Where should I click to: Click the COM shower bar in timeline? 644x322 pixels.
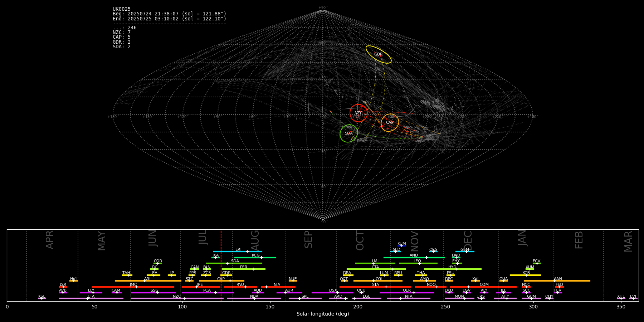coord(483,287)
